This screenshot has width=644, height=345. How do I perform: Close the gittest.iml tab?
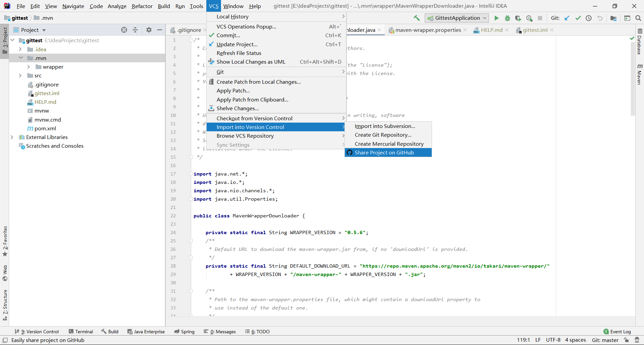click(552, 30)
